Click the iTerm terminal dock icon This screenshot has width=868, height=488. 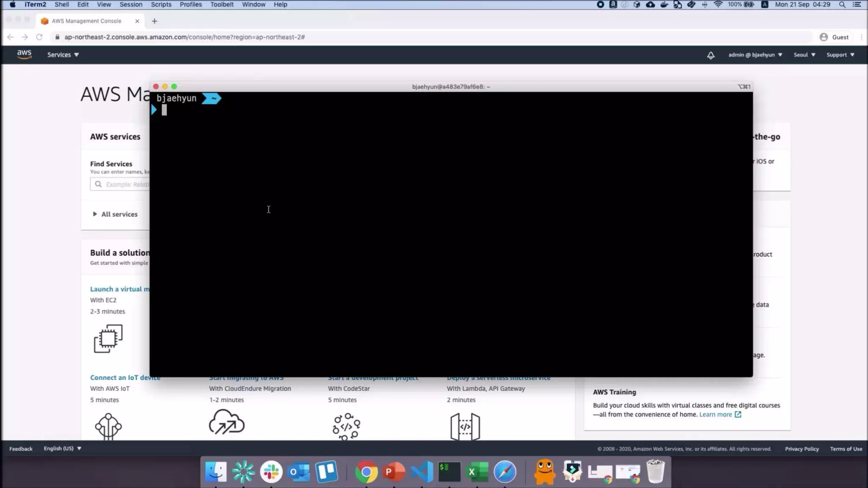[x=449, y=471]
